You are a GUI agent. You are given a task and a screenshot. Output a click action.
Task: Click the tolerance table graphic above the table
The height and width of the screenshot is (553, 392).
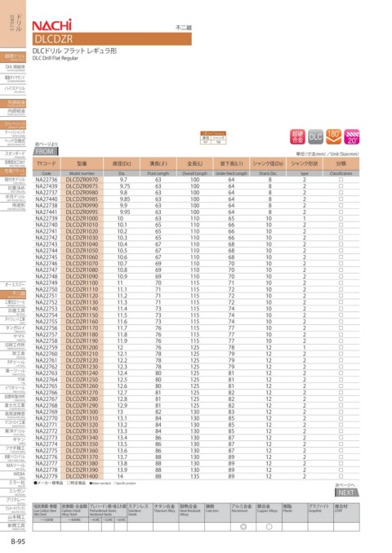pos(213,137)
